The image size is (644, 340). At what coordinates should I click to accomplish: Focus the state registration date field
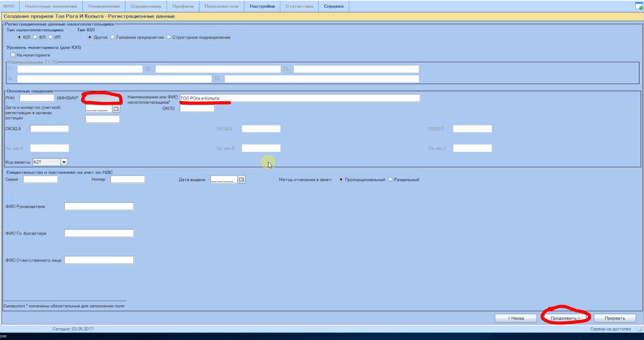[99, 109]
